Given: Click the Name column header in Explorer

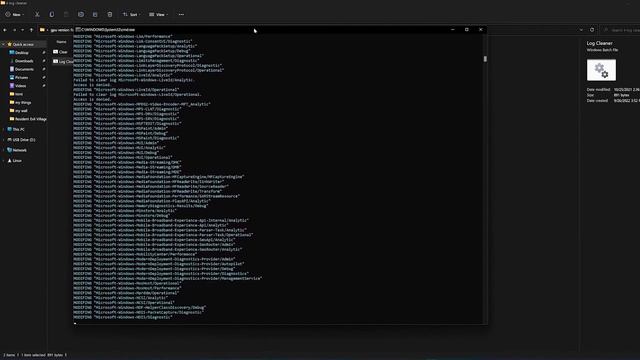Looking at the screenshot, I should click(x=61, y=42).
